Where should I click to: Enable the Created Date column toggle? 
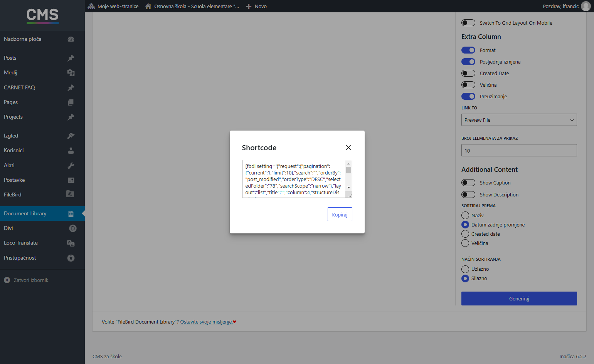468,73
